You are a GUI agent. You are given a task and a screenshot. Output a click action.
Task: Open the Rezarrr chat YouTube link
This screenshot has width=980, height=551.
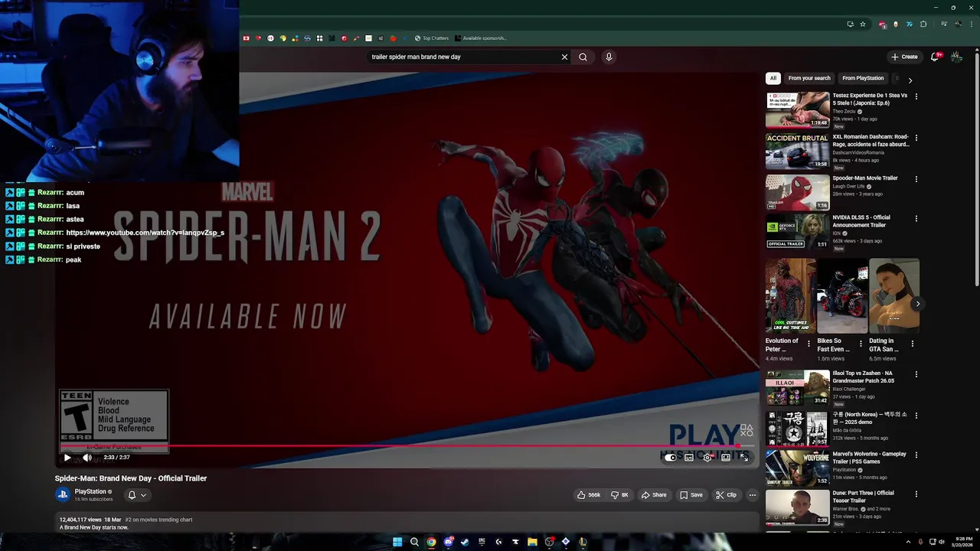[145, 233]
